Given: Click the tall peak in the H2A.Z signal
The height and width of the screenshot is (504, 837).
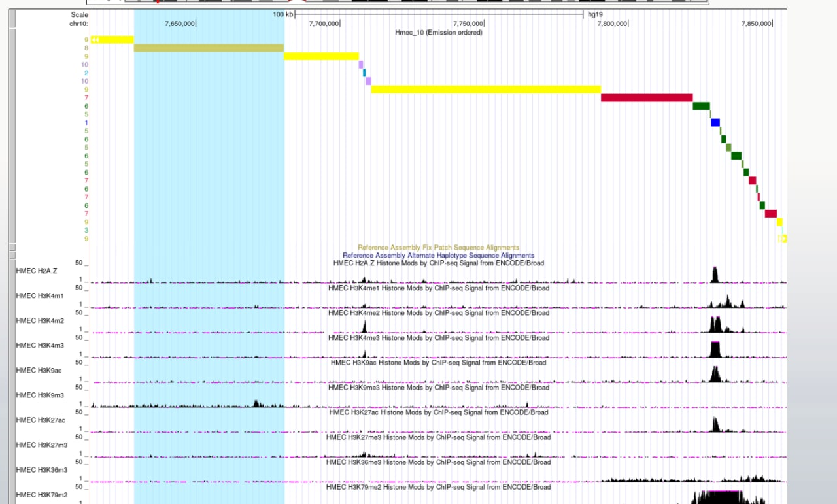Looking at the screenshot, I should (x=715, y=275).
